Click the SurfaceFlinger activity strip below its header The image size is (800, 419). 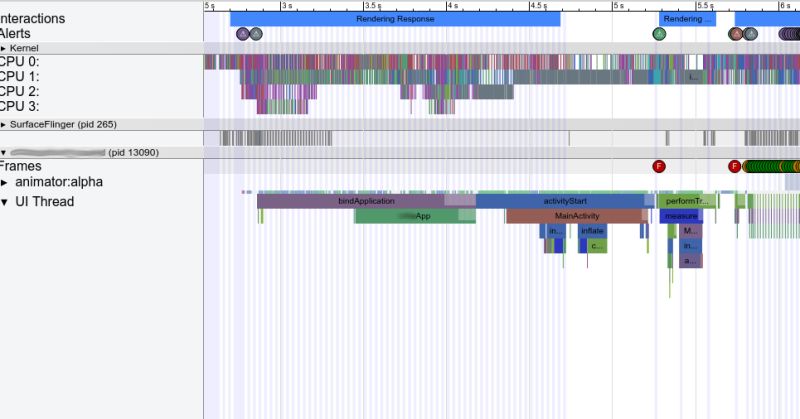pyautogui.click(x=502, y=138)
